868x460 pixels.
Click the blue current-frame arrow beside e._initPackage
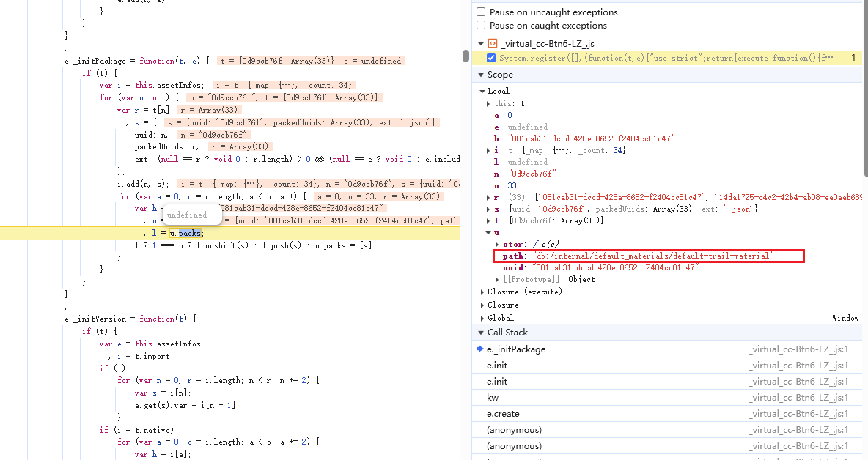(480, 349)
